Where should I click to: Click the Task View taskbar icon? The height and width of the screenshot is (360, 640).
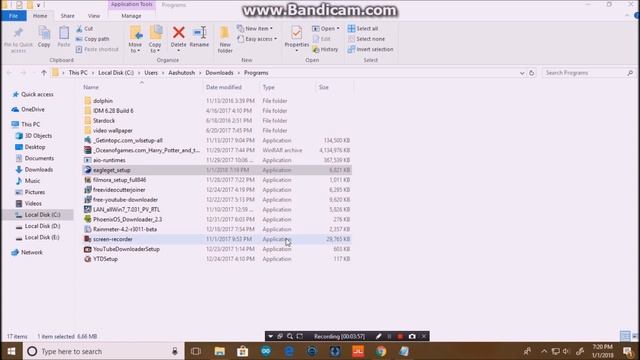pyautogui.click(x=196, y=351)
